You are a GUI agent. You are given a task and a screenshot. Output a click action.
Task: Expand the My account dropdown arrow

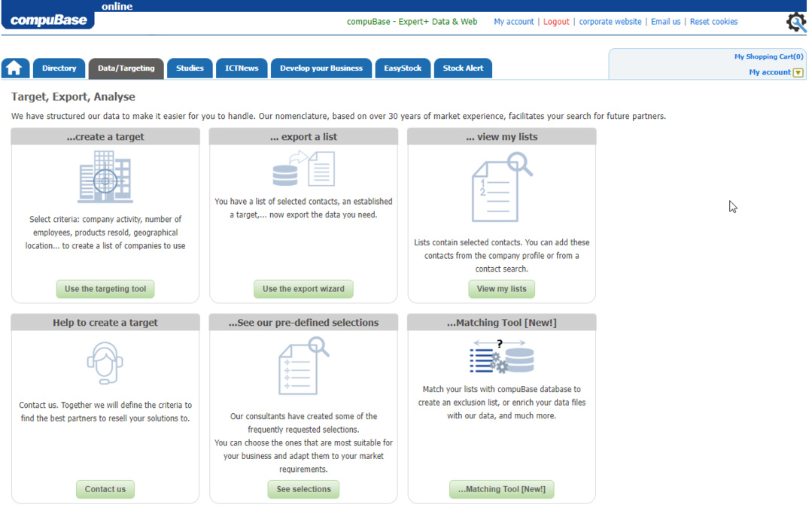[x=798, y=73]
